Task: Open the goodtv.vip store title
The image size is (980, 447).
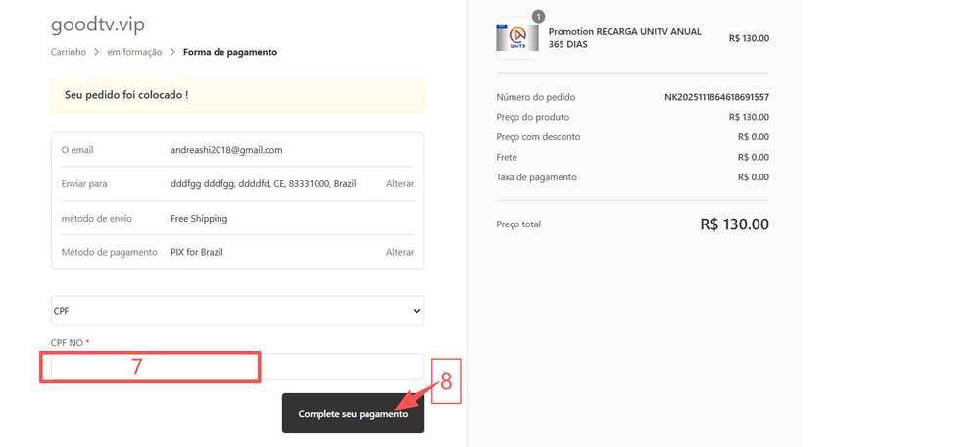Action: 97,25
